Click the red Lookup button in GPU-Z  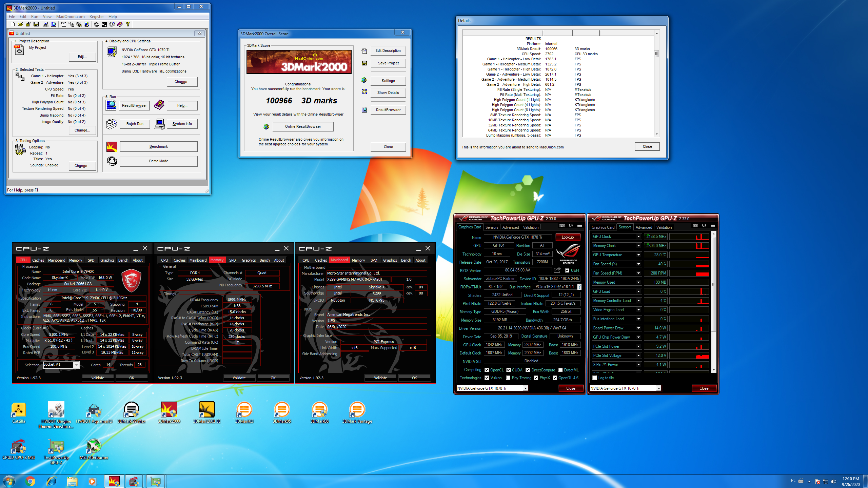pos(568,237)
